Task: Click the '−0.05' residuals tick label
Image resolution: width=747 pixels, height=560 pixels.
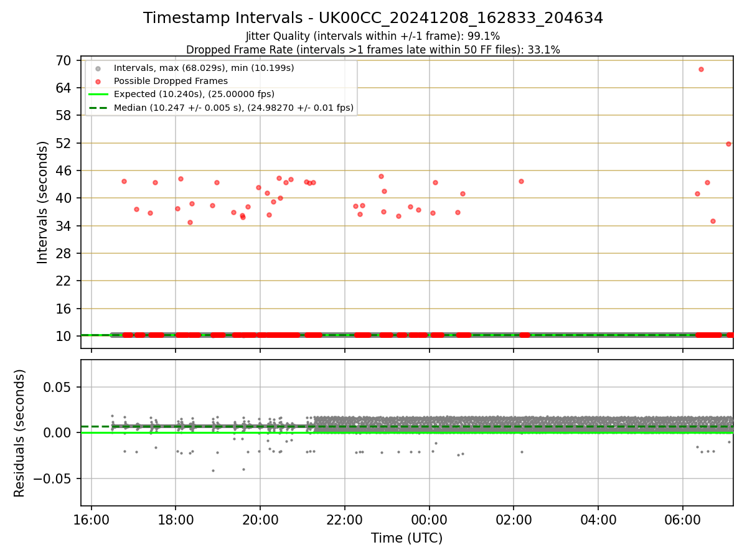Action: pos(52,478)
